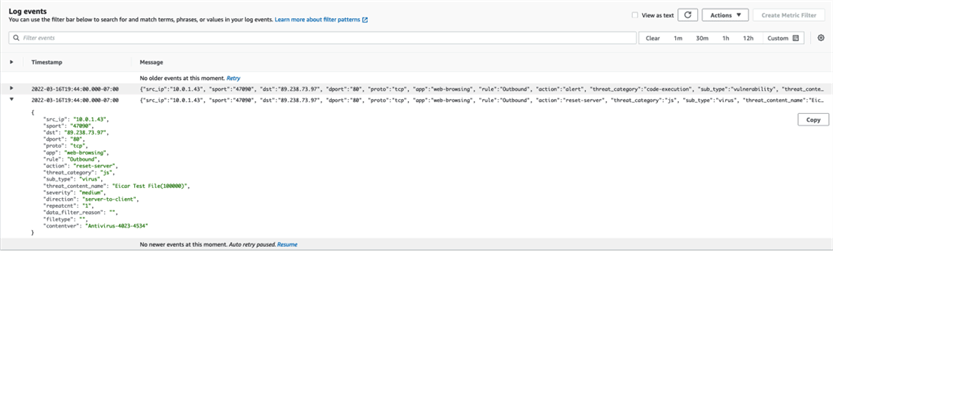
Task: Click the calendar icon on the Custom button
Action: [x=796, y=38]
